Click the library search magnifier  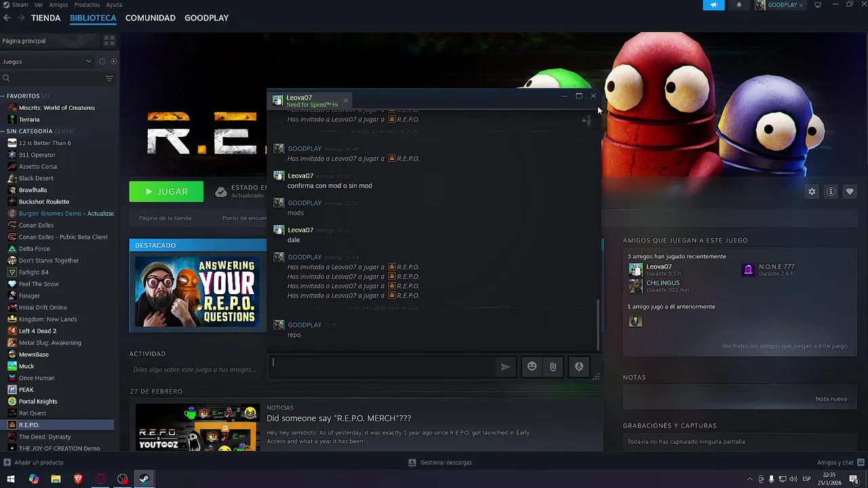(x=6, y=79)
